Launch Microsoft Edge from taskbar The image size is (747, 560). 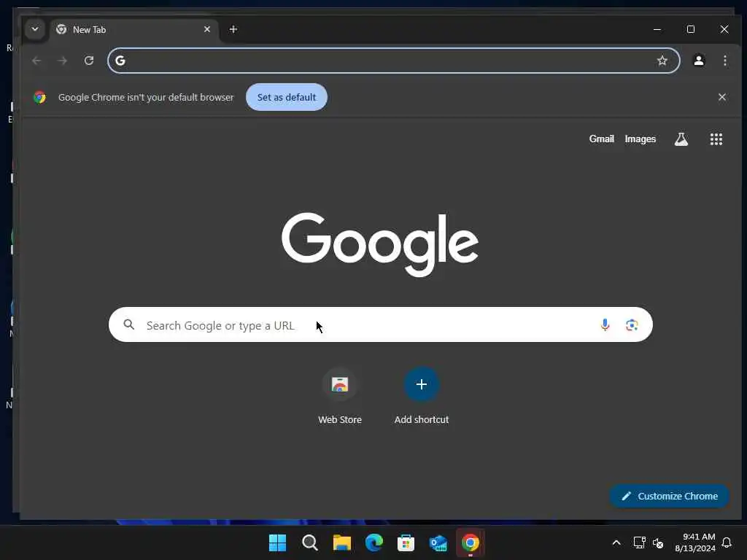(374, 542)
